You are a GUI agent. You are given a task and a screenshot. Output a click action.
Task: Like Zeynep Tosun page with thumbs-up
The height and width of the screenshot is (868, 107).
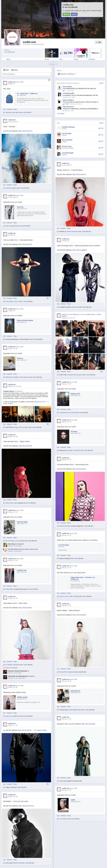coord(101,147)
